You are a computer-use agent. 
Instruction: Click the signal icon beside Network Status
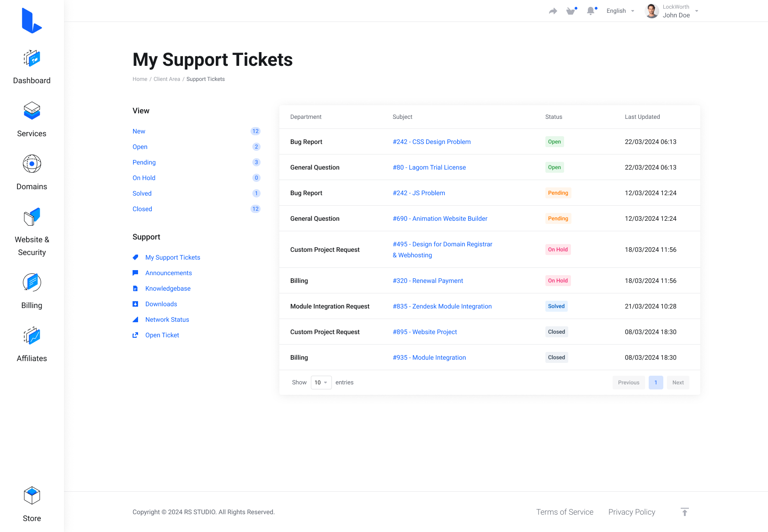click(x=135, y=319)
